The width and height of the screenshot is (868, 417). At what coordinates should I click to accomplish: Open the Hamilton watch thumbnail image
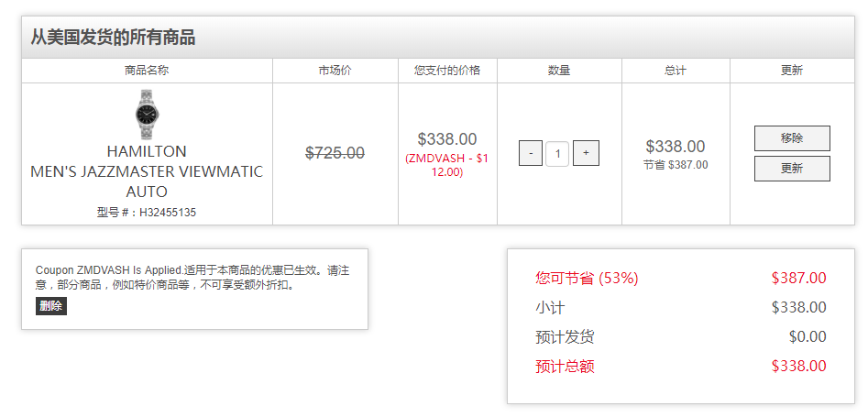pos(147,115)
